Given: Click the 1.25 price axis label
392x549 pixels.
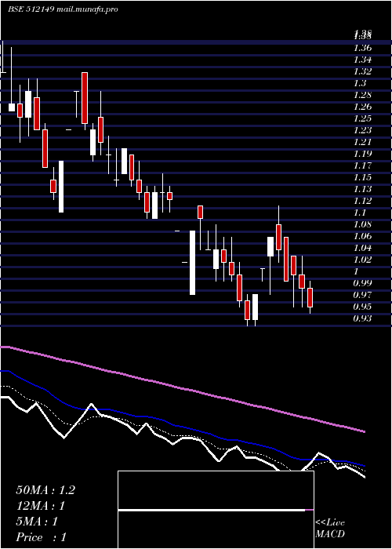Looking at the screenshot, I should [x=362, y=118].
